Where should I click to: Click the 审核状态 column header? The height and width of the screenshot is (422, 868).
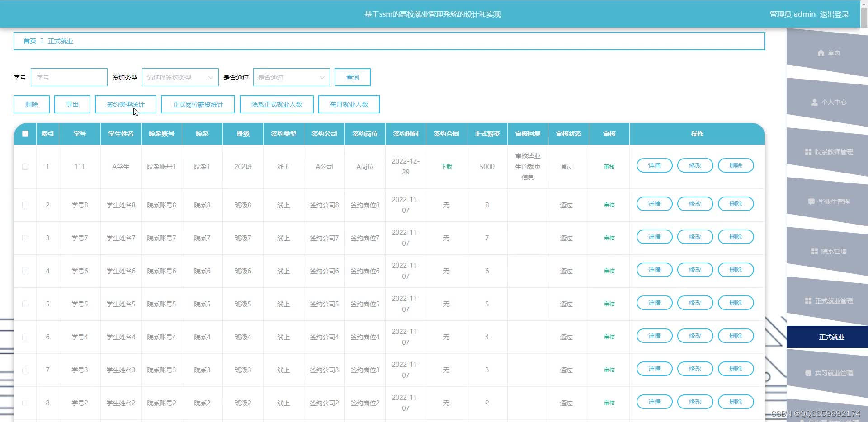568,134
